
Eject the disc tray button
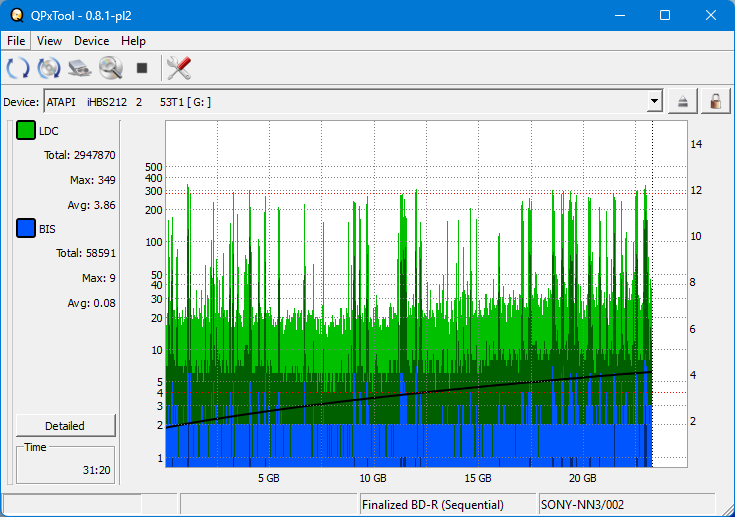tap(682, 101)
